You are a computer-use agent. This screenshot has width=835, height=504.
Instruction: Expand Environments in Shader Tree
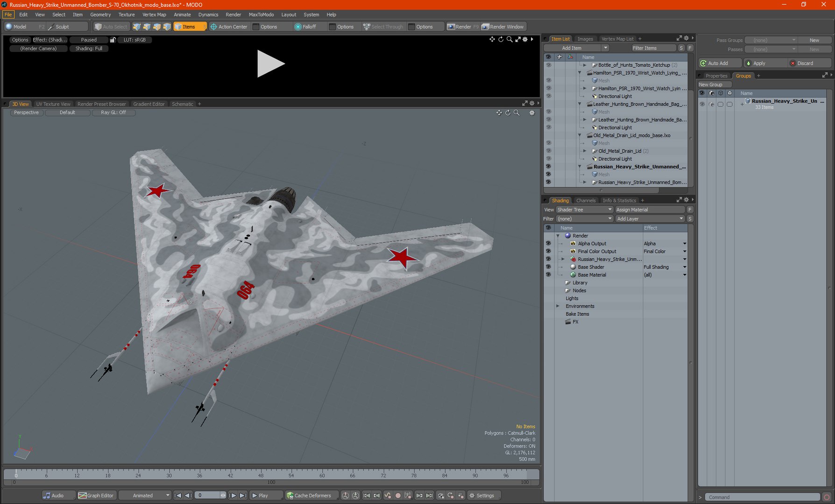pos(558,306)
